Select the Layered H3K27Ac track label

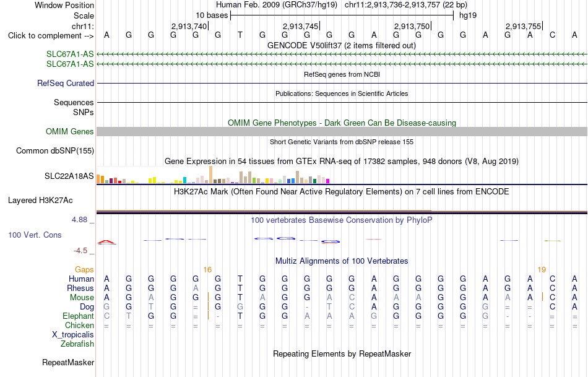click(x=40, y=201)
